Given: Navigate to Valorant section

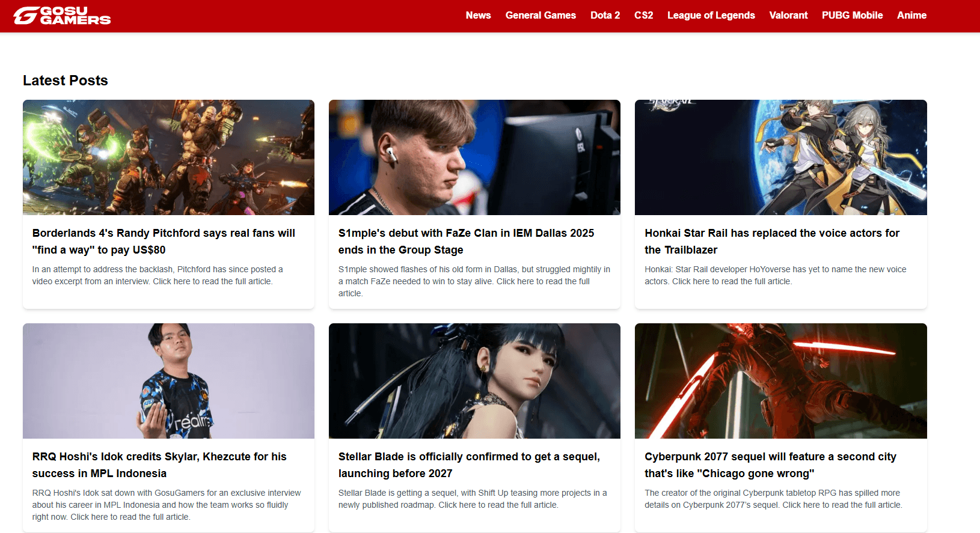Looking at the screenshot, I should (788, 16).
